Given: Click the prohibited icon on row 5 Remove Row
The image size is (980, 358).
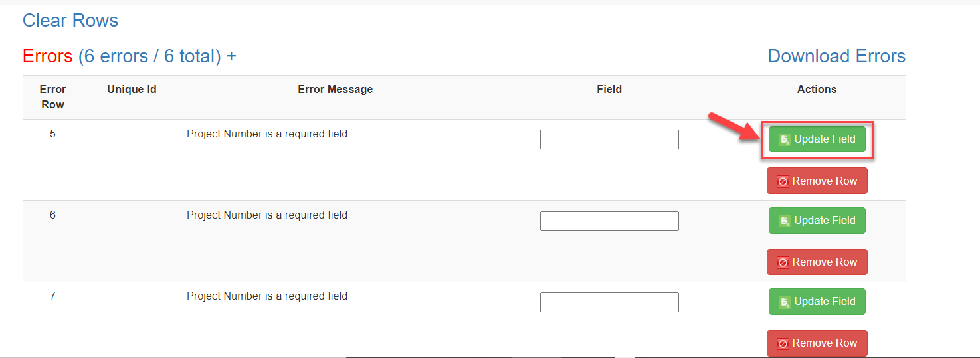Looking at the screenshot, I should [783, 181].
